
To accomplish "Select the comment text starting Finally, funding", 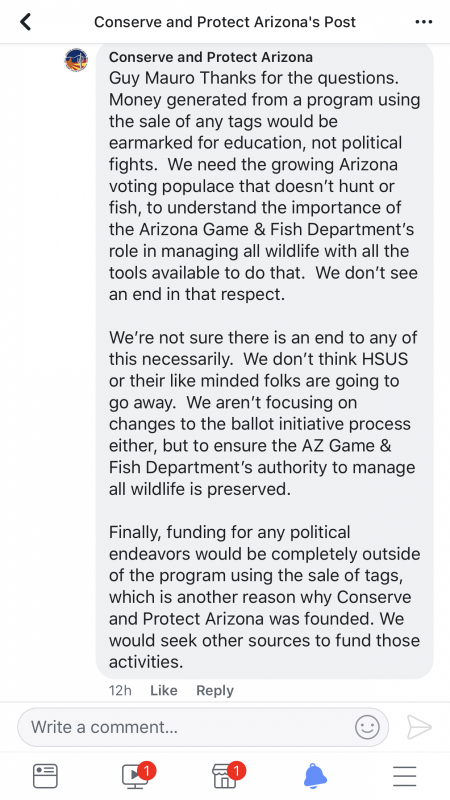I will [x=264, y=597].
